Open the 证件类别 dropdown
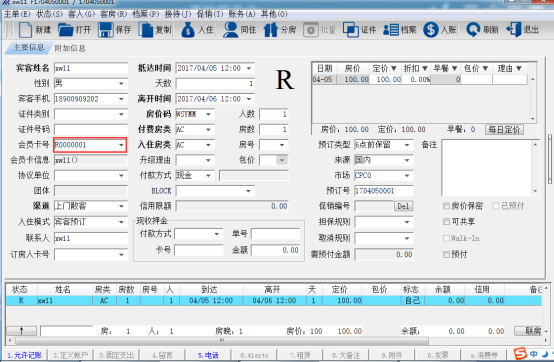554x362 pixels. pyautogui.click(x=121, y=114)
